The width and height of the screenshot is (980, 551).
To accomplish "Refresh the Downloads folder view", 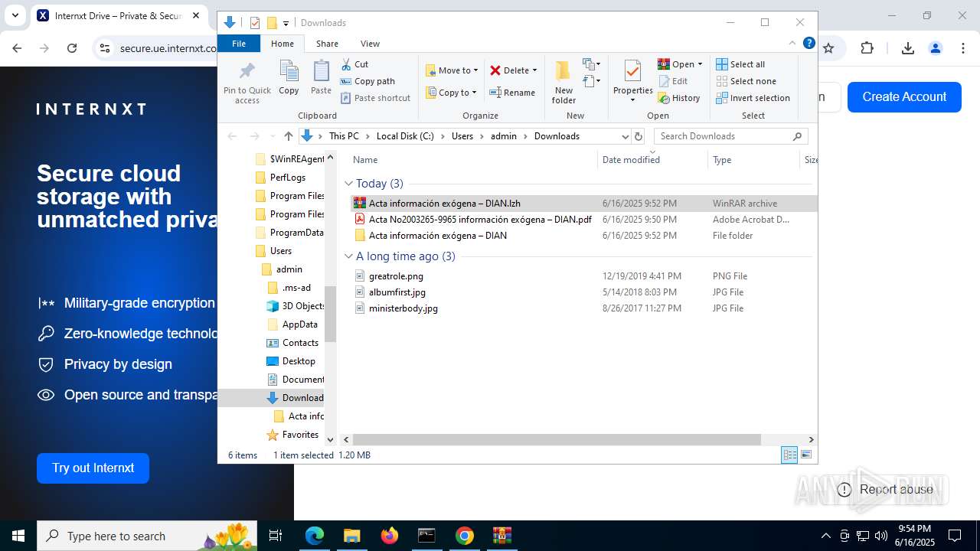I will [639, 136].
